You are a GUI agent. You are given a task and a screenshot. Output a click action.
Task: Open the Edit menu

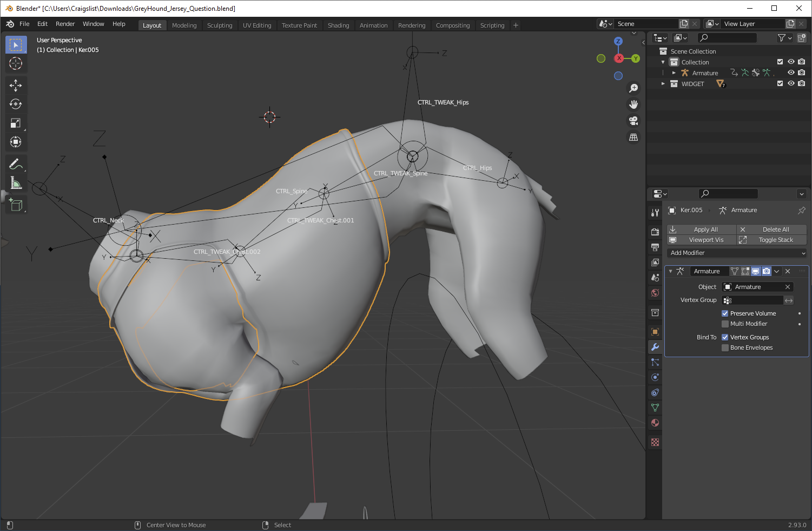click(42, 24)
